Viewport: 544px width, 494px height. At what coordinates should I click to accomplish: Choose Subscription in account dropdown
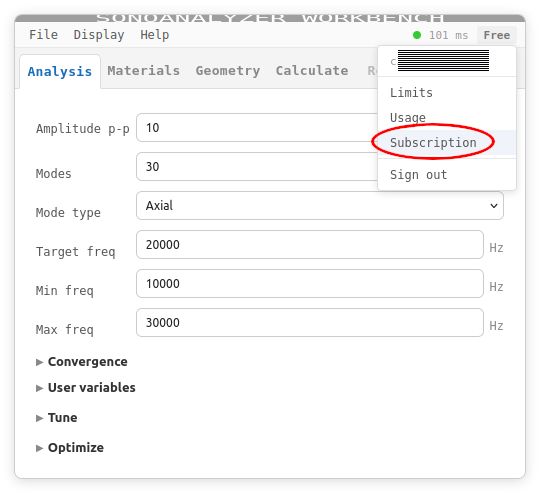click(x=447, y=143)
